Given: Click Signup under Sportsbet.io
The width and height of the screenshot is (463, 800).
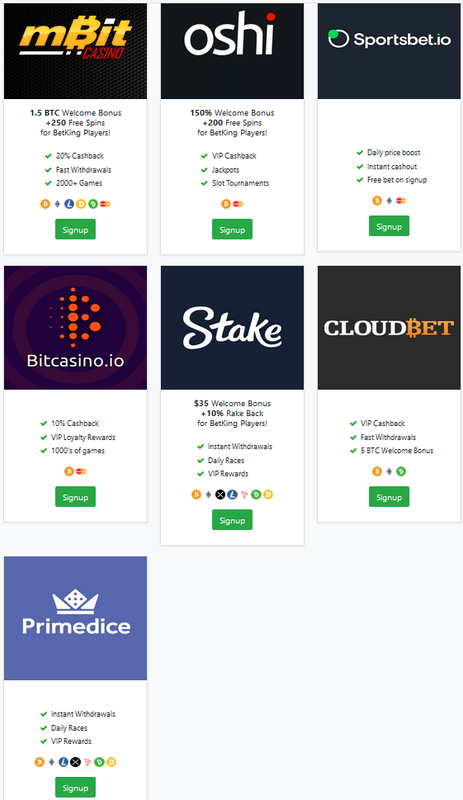Looking at the screenshot, I should point(389,226).
